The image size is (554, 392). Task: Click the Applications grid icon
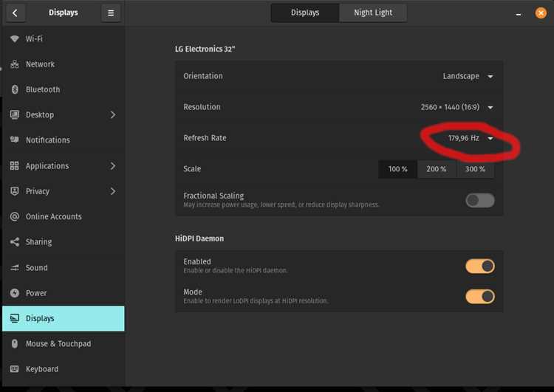point(15,165)
